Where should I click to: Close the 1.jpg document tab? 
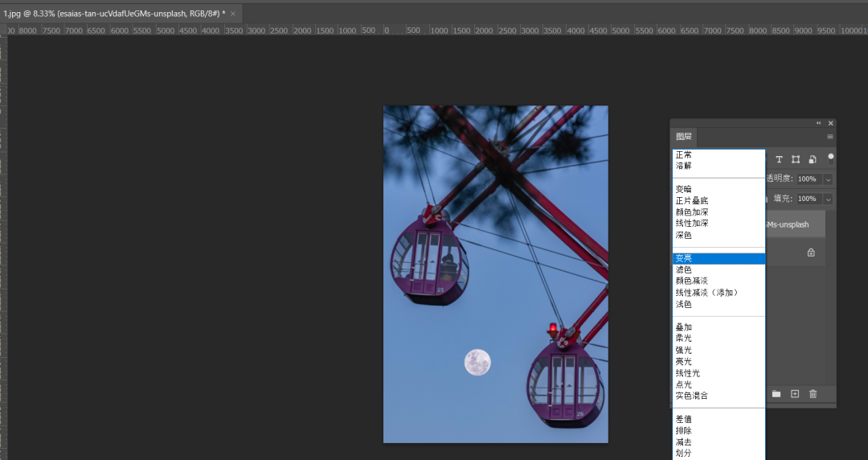tap(233, 14)
